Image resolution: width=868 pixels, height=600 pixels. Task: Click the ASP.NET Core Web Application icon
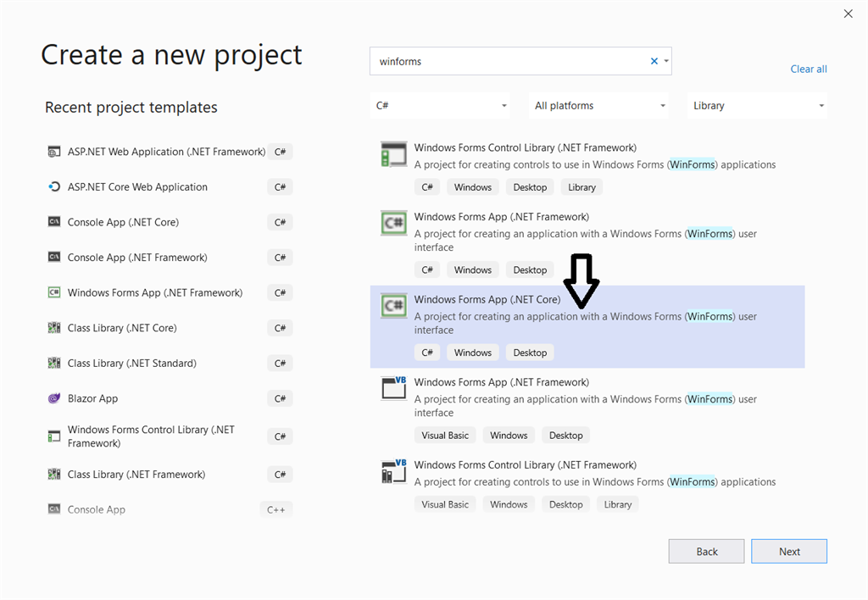coord(54,187)
